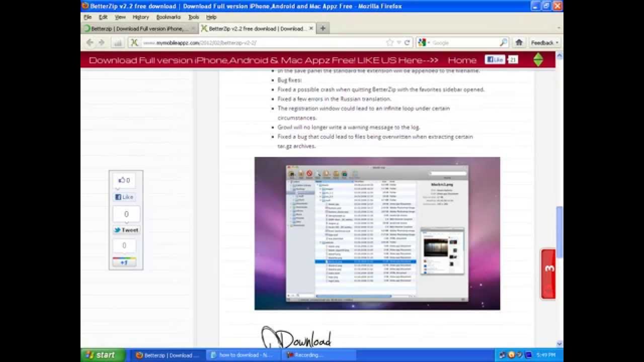This screenshot has width=644, height=362.
Task: Click the Google search engine icon
Action: [422, 43]
